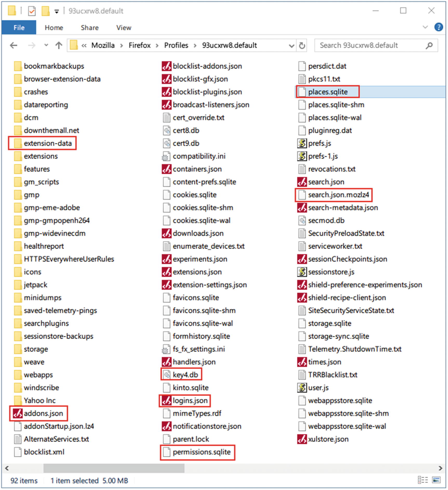
Task: Open address bar history dropdown
Action: [292, 46]
